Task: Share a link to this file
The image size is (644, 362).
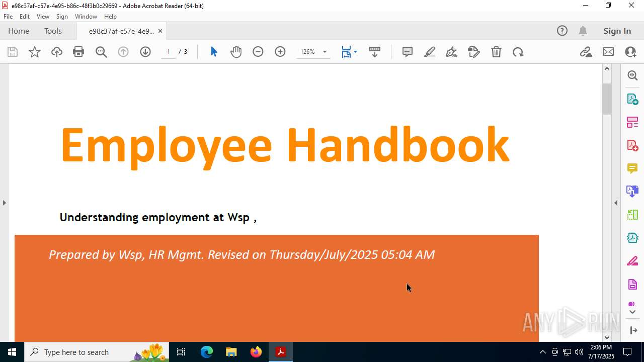Action: point(586,52)
